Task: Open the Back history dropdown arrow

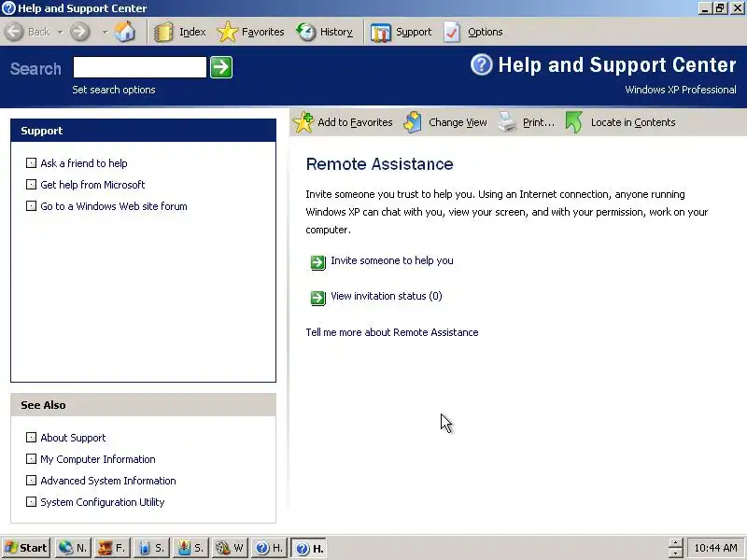Action: pos(60,33)
